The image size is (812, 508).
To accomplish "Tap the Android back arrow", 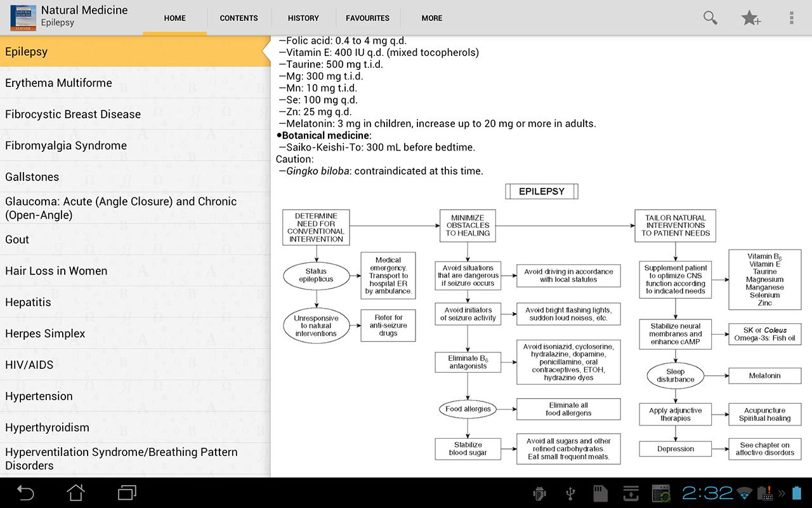I will (25, 493).
